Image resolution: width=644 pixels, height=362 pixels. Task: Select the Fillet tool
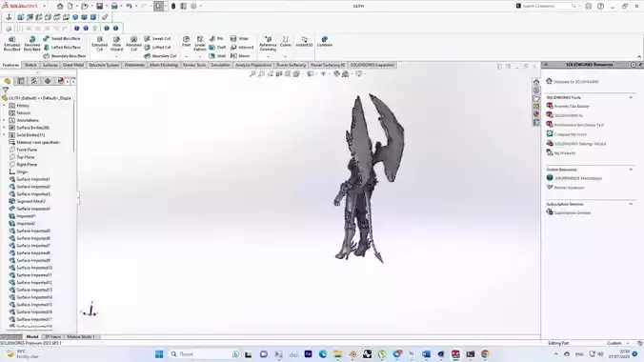186,42
